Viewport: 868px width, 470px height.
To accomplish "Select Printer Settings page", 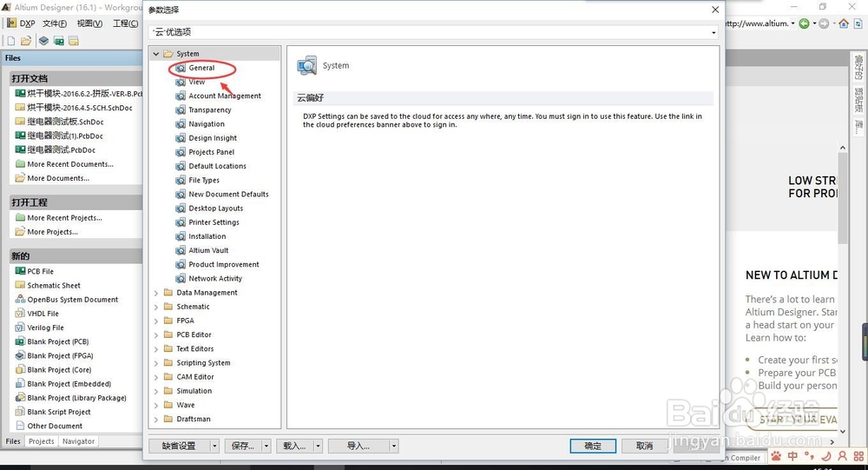I will coord(214,222).
